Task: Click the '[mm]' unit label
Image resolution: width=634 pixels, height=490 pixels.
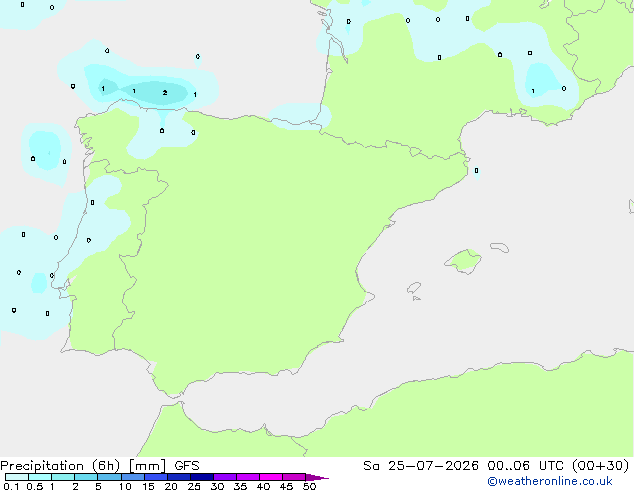Action: click(147, 466)
